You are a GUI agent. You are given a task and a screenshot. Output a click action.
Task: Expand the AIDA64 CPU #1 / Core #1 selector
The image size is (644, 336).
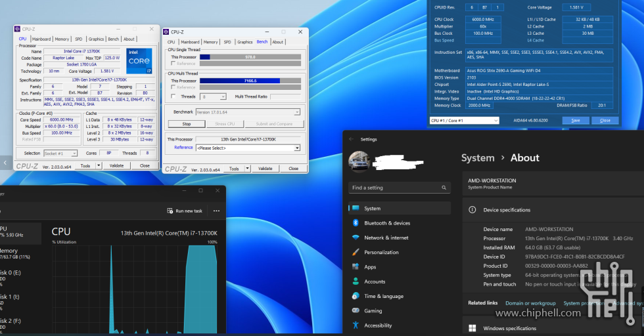pyautogui.click(x=495, y=121)
